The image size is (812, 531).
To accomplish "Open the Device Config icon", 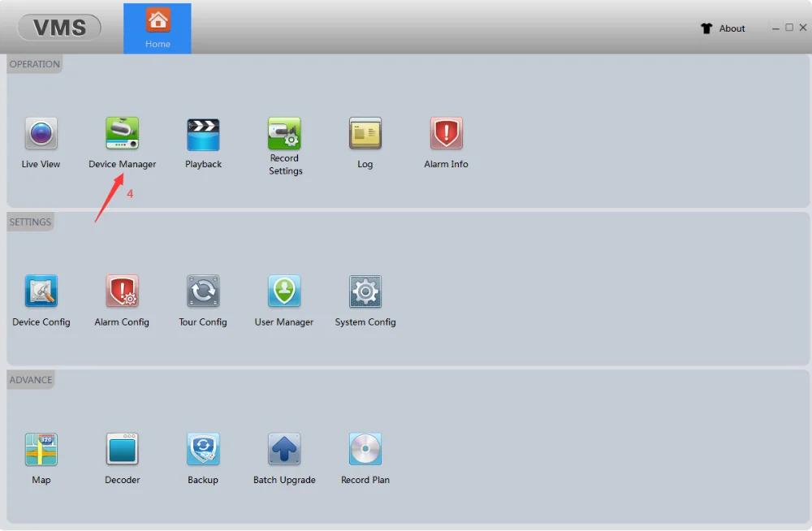I will click(x=41, y=291).
